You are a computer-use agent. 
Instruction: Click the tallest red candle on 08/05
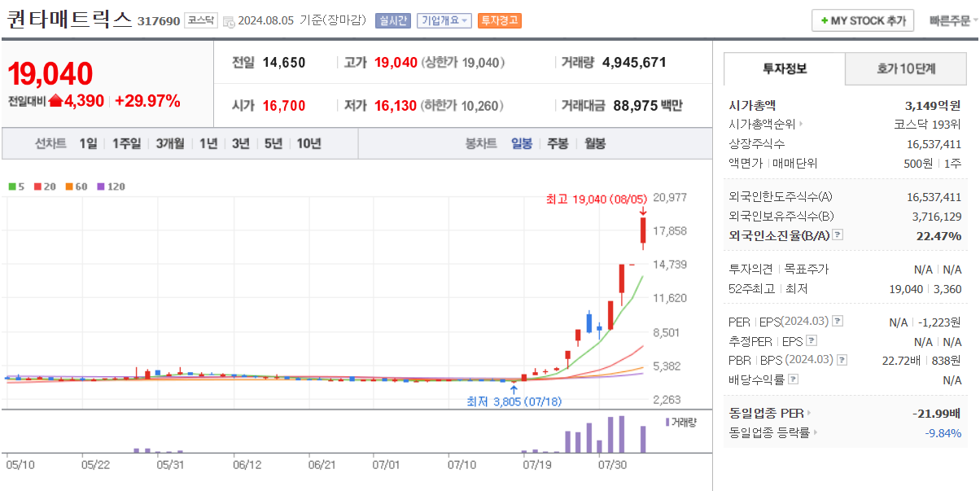click(x=643, y=231)
